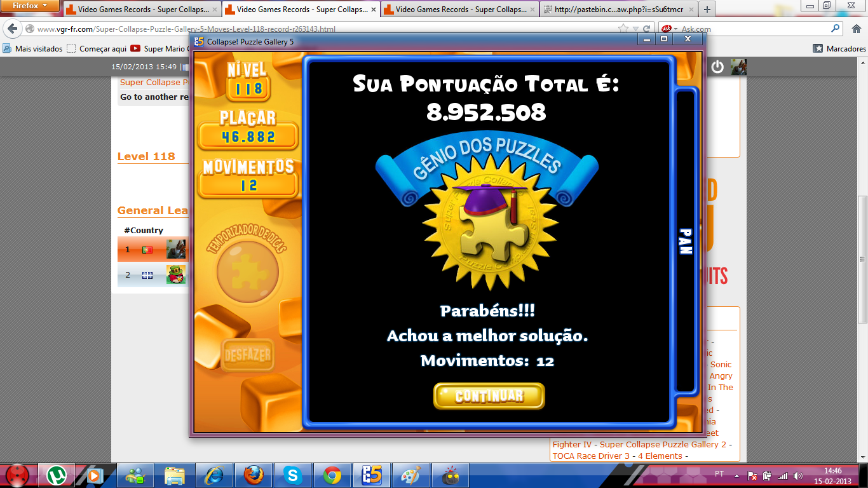868x488 pixels.
Task: Expand the URL history dropdown arrow
Action: click(x=635, y=29)
